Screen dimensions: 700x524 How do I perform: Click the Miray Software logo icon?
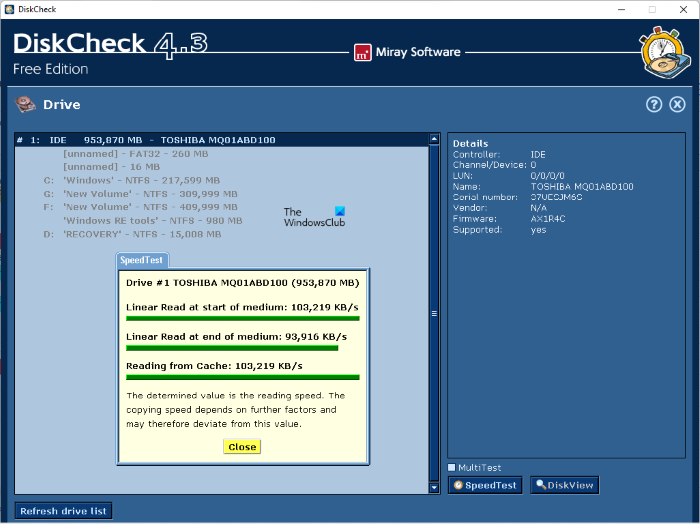click(362, 53)
